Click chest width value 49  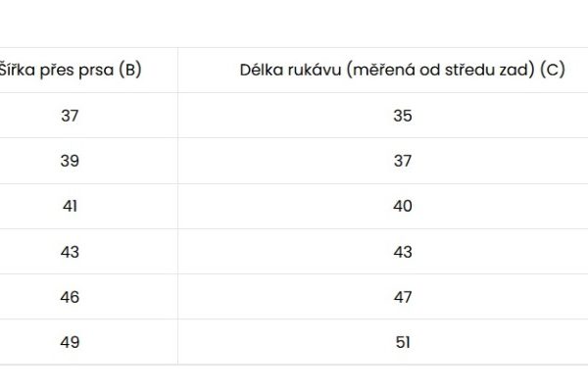click(70, 342)
